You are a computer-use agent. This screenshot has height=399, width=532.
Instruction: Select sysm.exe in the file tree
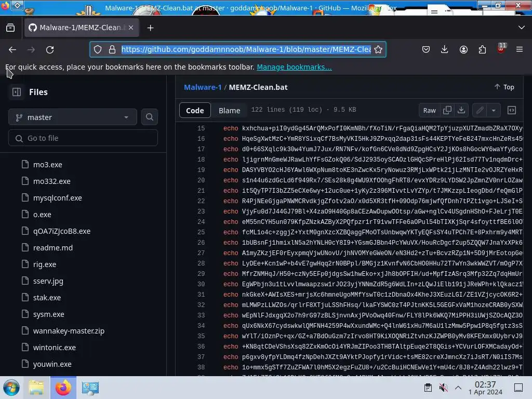(48, 314)
